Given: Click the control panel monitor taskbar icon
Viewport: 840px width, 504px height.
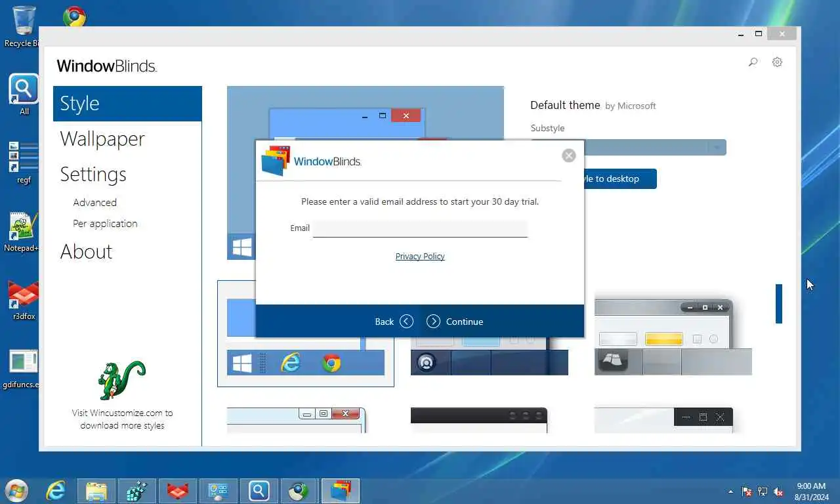Looking at the screenshot, I should pos(219,491).
